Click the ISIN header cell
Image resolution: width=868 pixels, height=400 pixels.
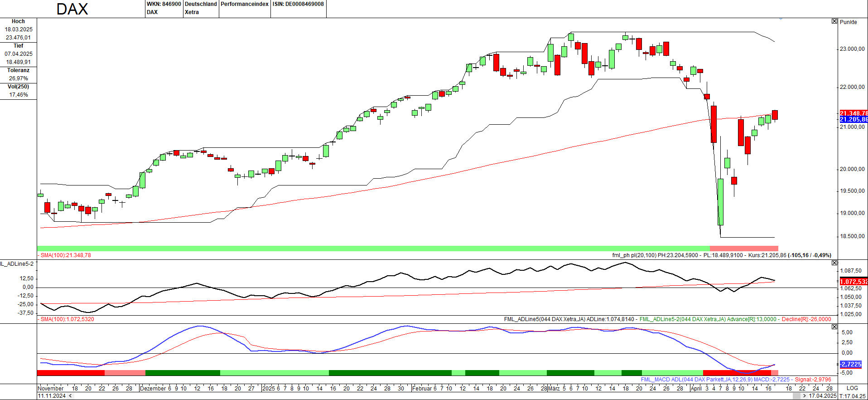pos(298,4)
